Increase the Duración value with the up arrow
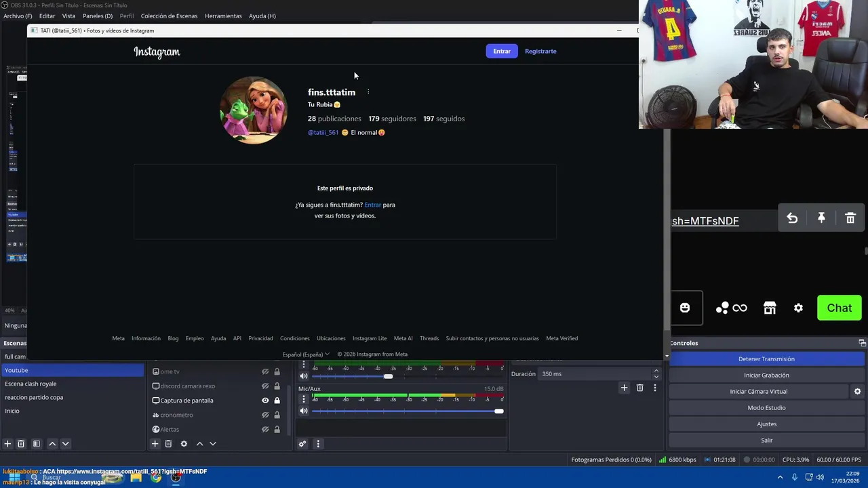The image size is (868, 488). point(656,371)
